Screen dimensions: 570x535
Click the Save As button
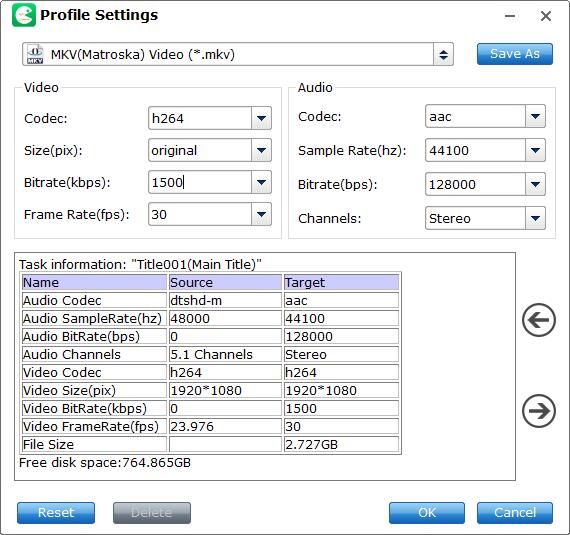515,54
